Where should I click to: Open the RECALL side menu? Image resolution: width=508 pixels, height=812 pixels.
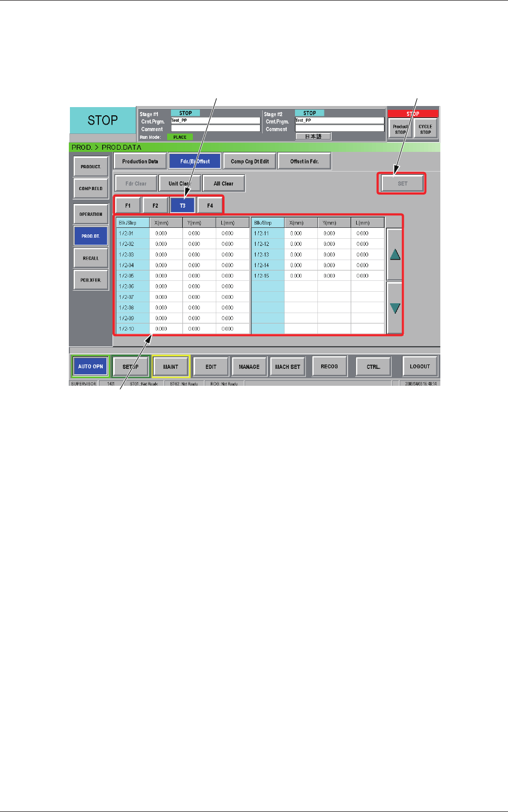91,258
